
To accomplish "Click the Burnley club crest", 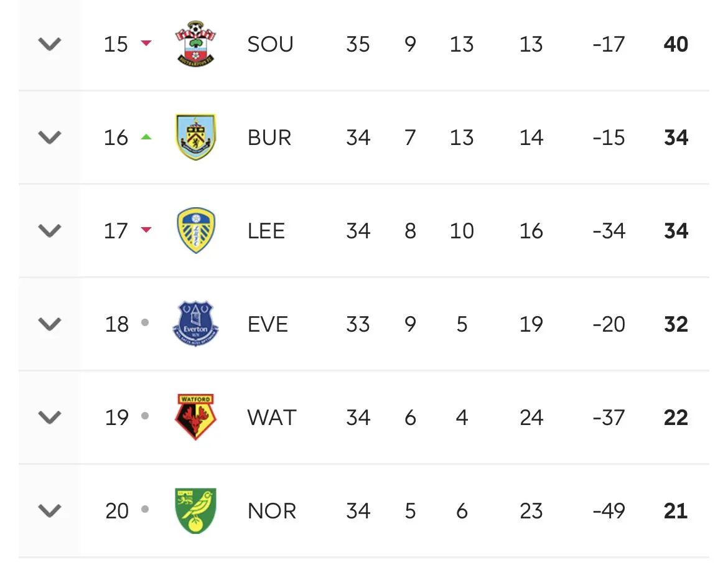I will click(x=195, y=137).
